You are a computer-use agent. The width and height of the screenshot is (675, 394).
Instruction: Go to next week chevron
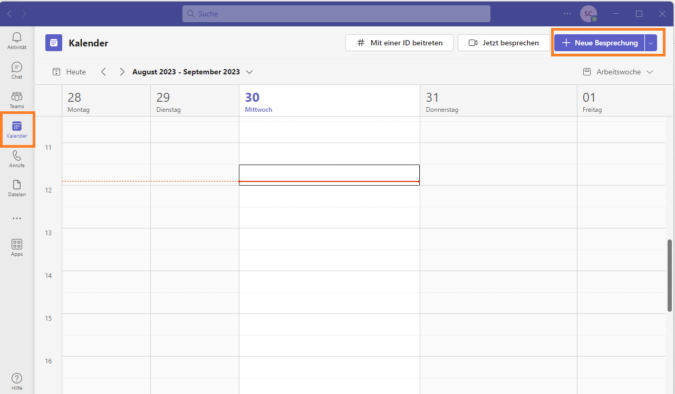pyautogui.click(x=122, y=72)
